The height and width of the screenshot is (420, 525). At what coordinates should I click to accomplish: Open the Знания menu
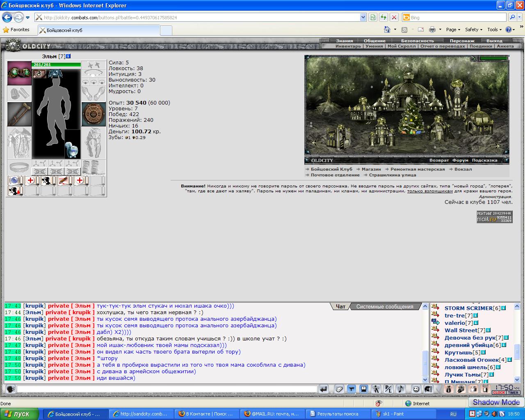tap(345, 41)
